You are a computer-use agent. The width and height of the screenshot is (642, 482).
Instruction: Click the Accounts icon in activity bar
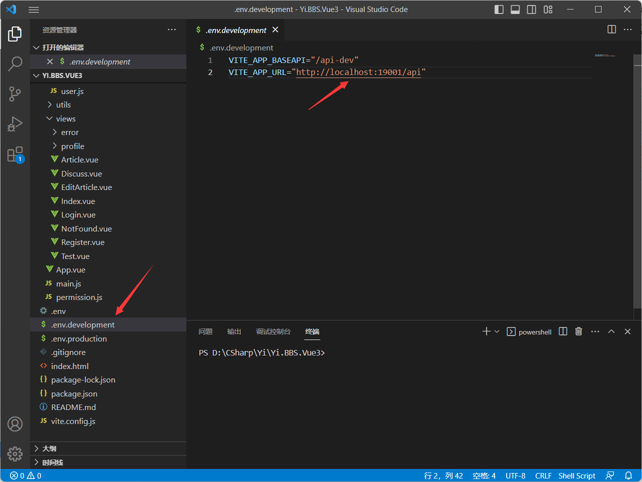15,425
